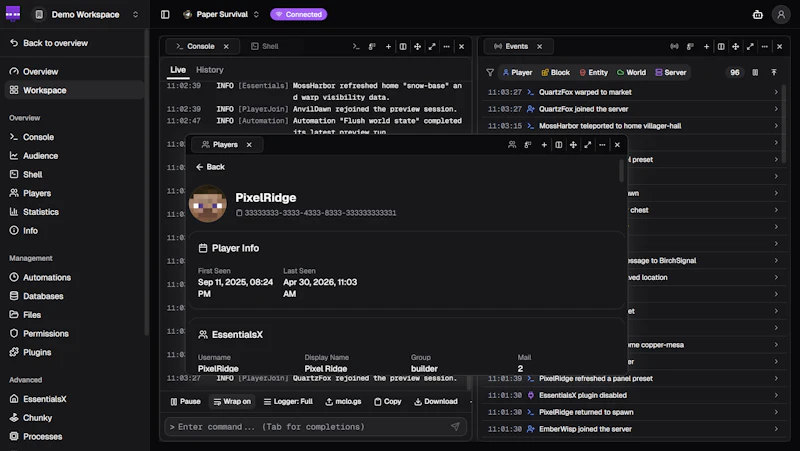Add a new panel in Players window
The height and width of the screenshot is (451, 800).
click(544, 145)
